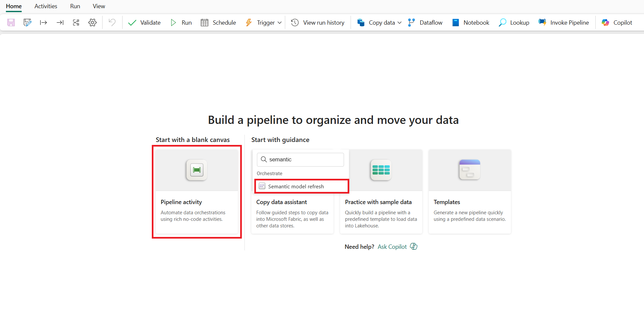Click the Notebook icon in the toolbar
The width and height of the screenshot is (644, 326).
pyautogui.click(x=455, y=22)
